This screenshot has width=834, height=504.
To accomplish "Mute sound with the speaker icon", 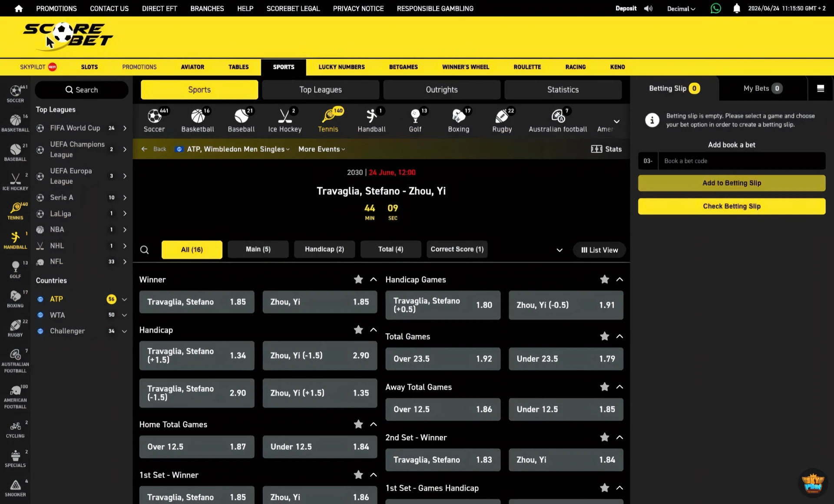I will tap(648, 8).
